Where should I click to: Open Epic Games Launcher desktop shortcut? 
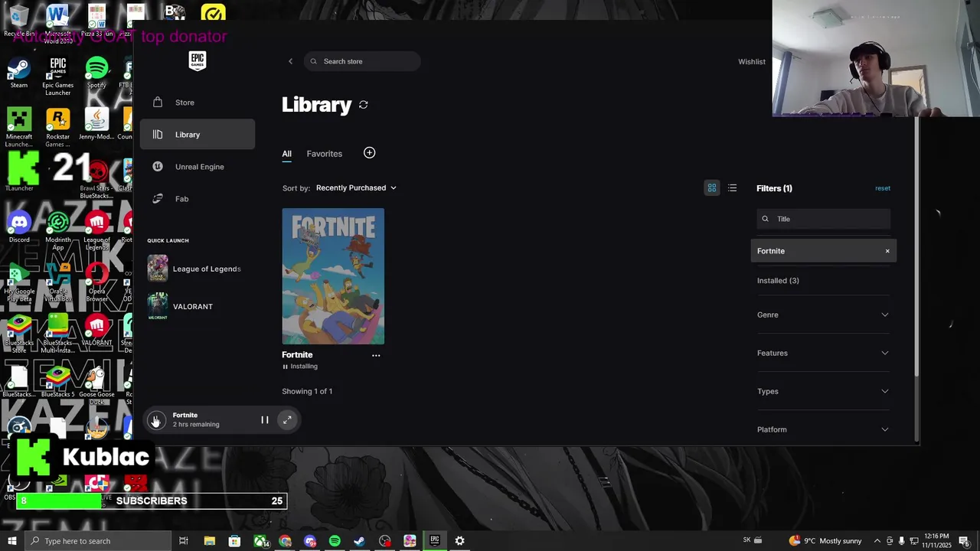click(58, 77)
